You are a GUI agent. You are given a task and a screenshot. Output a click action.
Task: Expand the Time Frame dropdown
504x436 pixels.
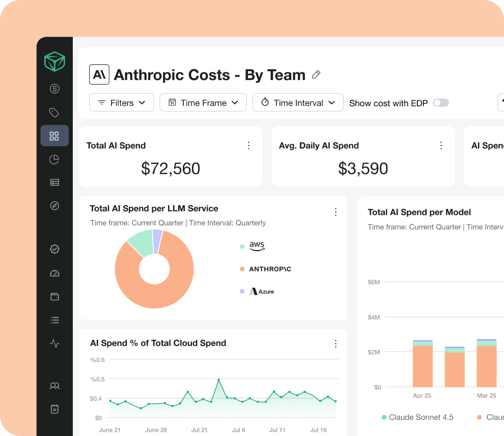point(203,102)
